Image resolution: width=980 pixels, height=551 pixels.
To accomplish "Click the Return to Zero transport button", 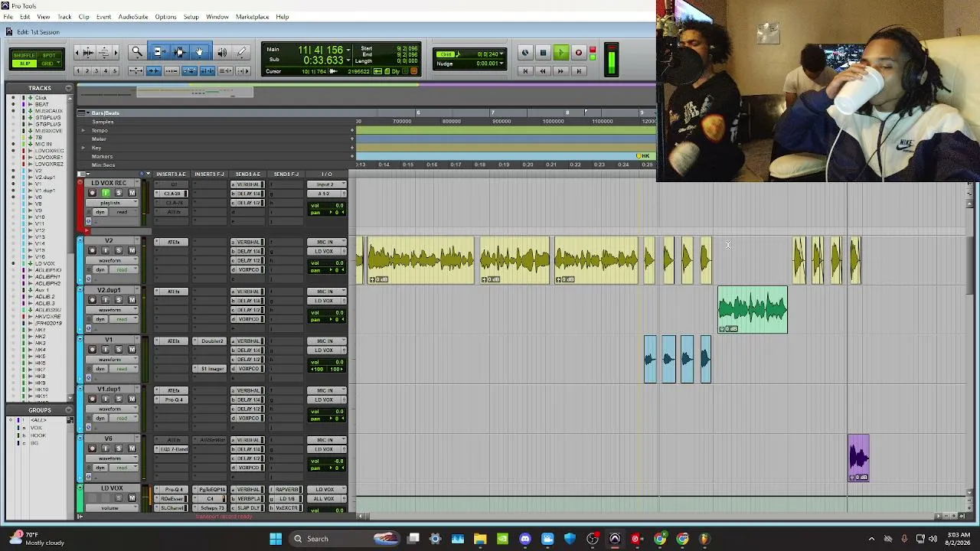I will (x=525, y=71).
